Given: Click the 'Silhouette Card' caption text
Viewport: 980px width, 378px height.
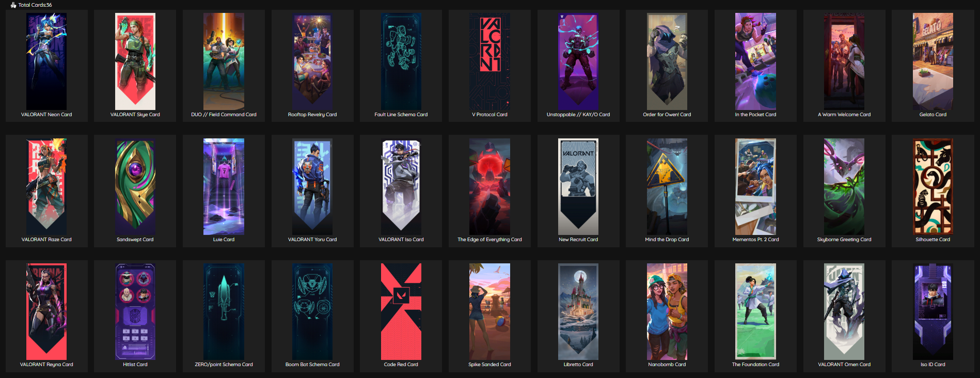Looking at the screenshot, I should click(x=933, y=240).
